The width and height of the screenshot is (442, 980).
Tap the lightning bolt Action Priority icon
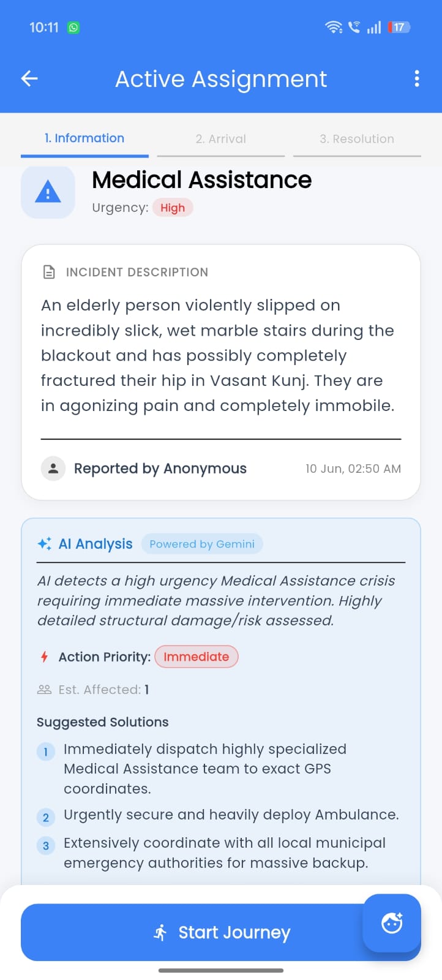44,657
